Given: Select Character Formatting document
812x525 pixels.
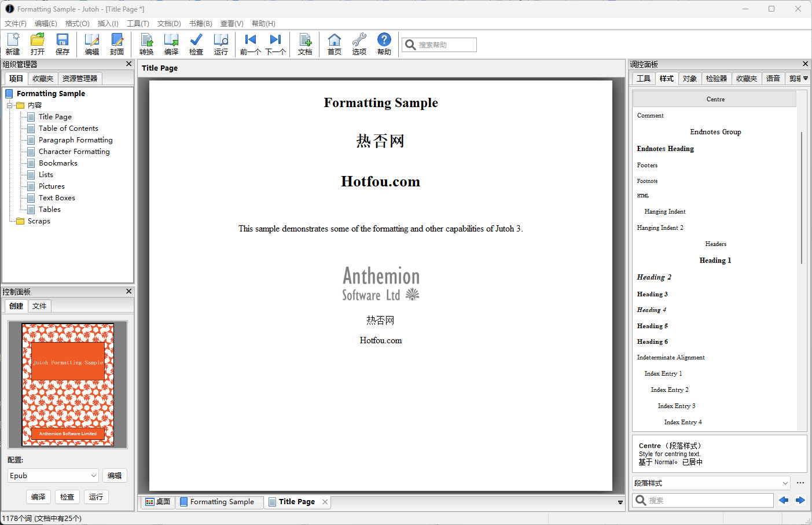Looking at the screenshot, I should click(x=74, y=152).
